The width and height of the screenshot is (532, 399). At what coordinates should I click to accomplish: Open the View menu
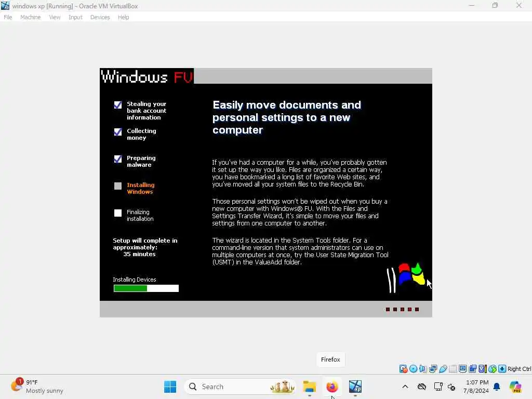click(x=55, y=17)
